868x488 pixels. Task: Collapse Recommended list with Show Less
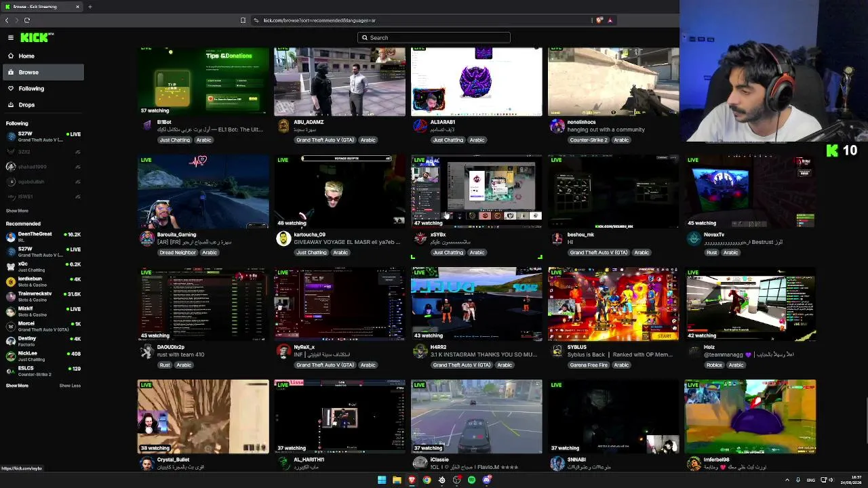(70, 386)
